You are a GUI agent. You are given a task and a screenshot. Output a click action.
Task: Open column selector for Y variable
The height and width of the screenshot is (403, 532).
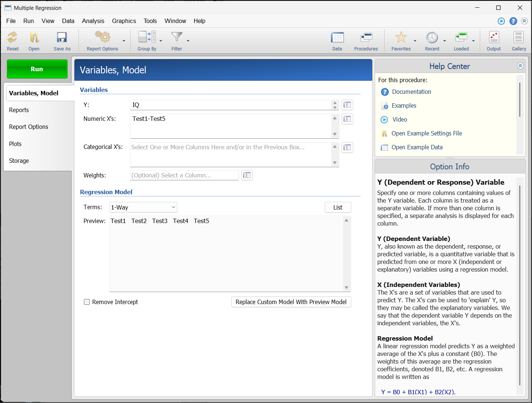347,105
